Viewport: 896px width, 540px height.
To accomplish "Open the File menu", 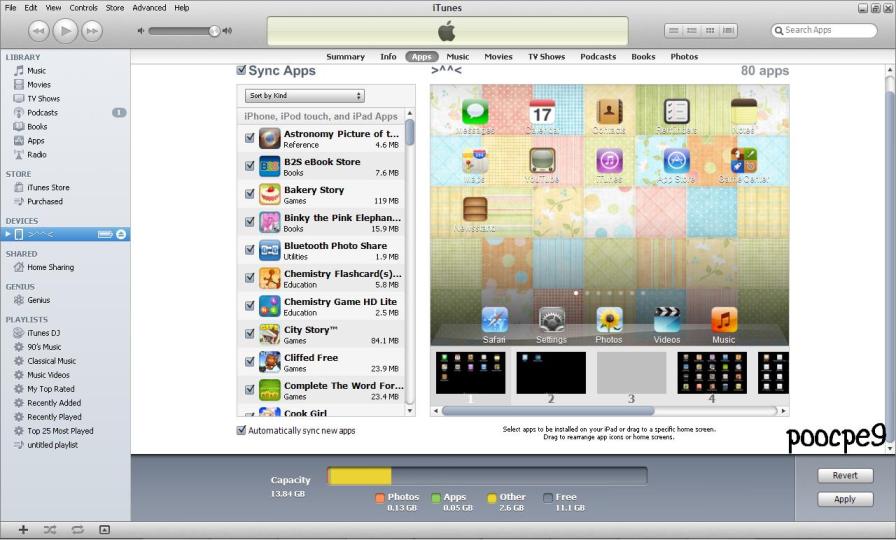I will (10, 7).
